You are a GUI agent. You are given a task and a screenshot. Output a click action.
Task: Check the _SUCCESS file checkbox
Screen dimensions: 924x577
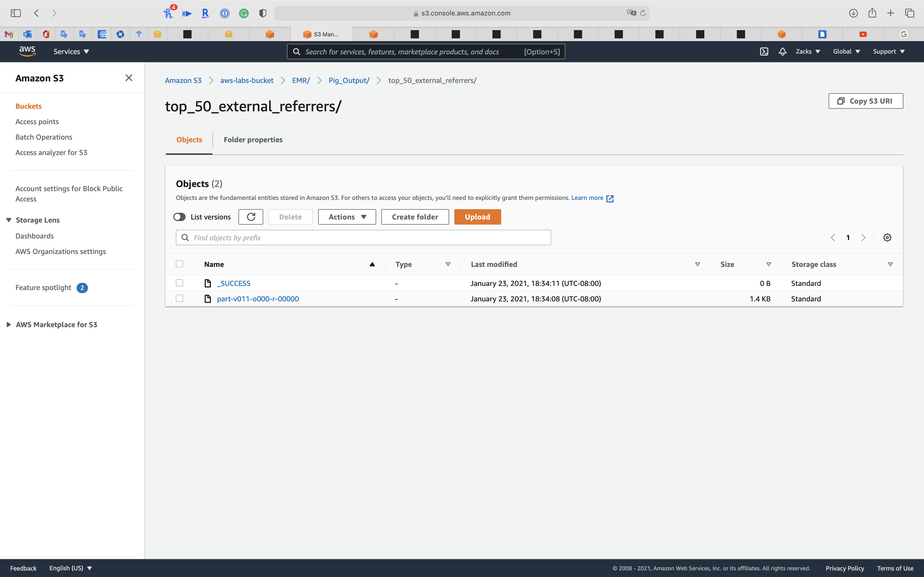[179, 283]
